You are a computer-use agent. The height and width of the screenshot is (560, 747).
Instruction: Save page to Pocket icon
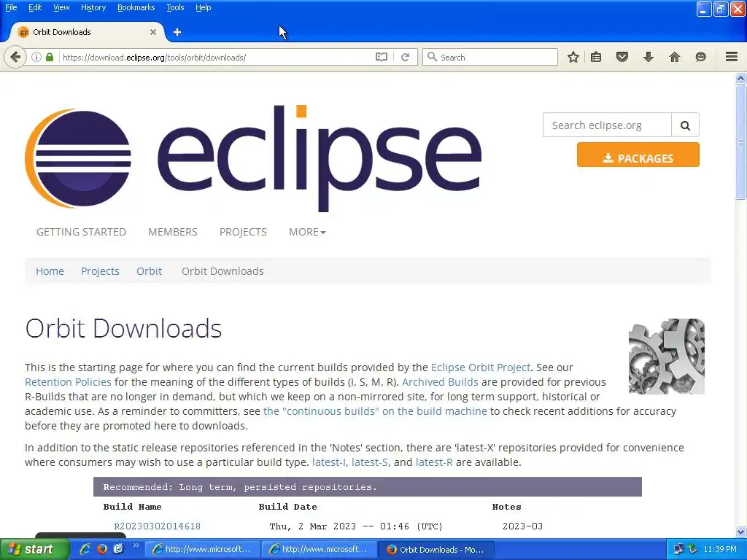[622, 57]
